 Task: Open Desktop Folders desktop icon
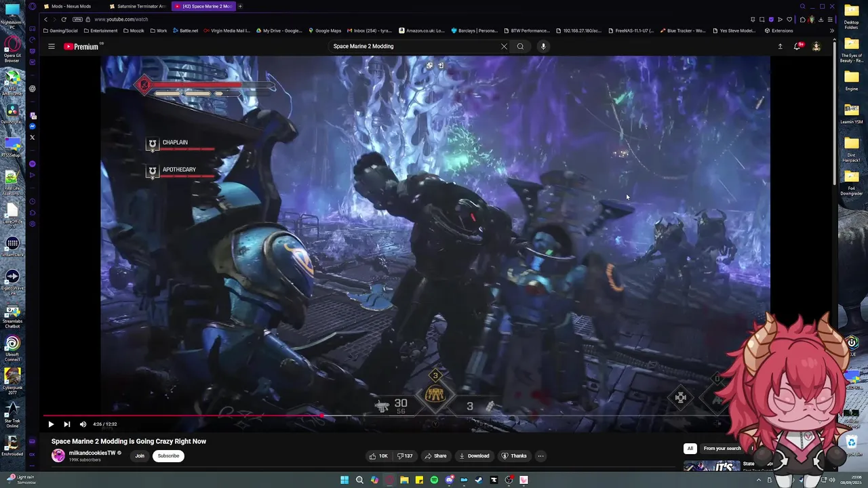[851, 16]
